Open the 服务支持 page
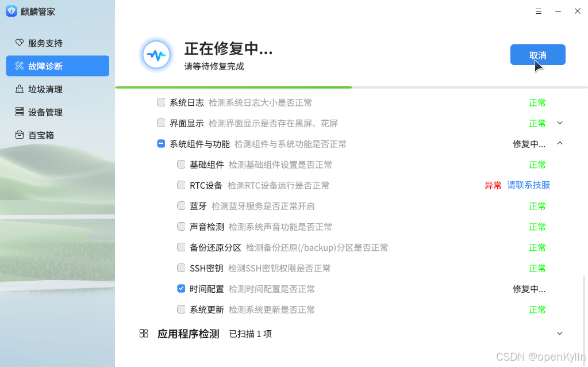Screen dimensions: 588x367 tap(57, 43)
